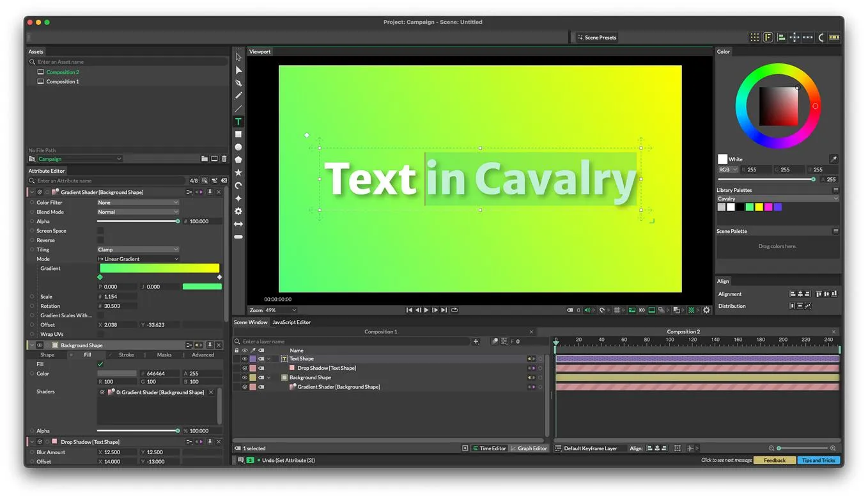Toggle the Wrap UVs checkbox
The width and height of the screenshot is (868, 499).
[100, 334]
